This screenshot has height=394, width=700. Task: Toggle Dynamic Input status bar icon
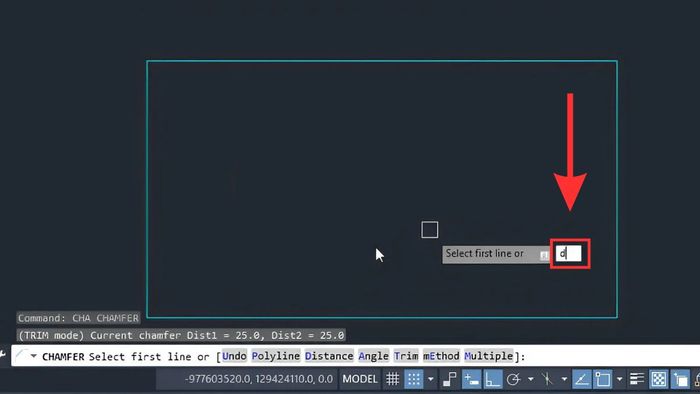tap(471, 379)
